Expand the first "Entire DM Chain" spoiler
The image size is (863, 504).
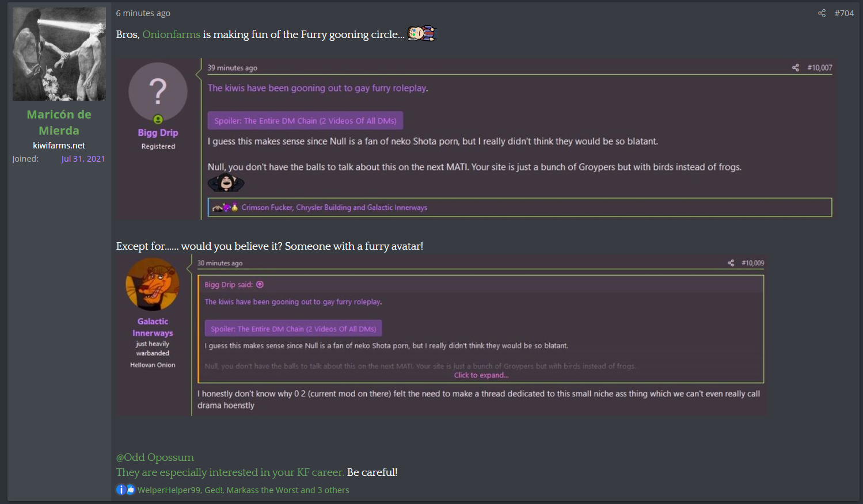point(305,121)
